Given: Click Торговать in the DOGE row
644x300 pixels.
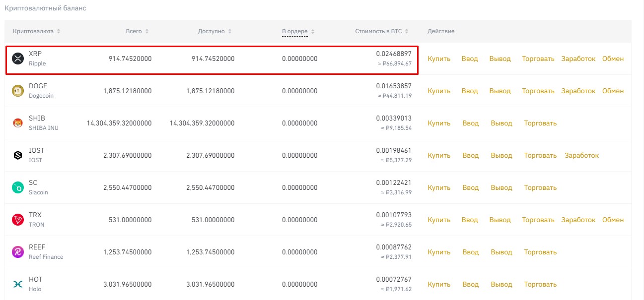Looking at the screenshot, I should [538, 91].
